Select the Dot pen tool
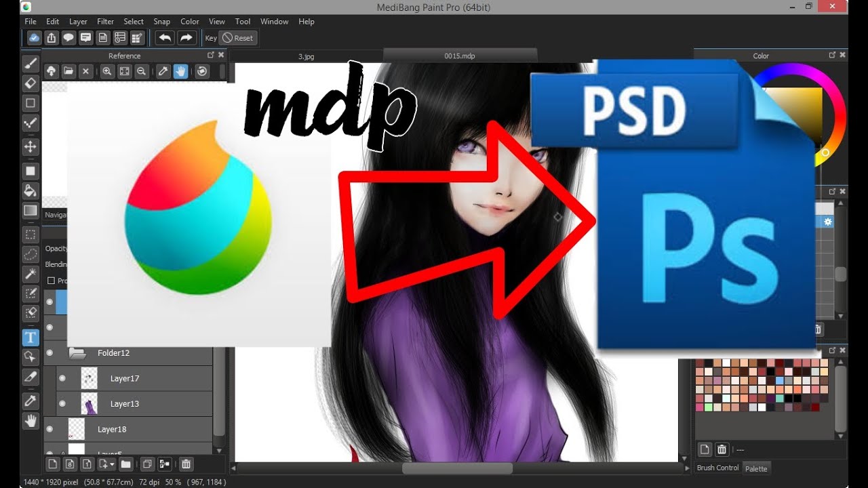The image size is (868, 488). tap(31, 123)
